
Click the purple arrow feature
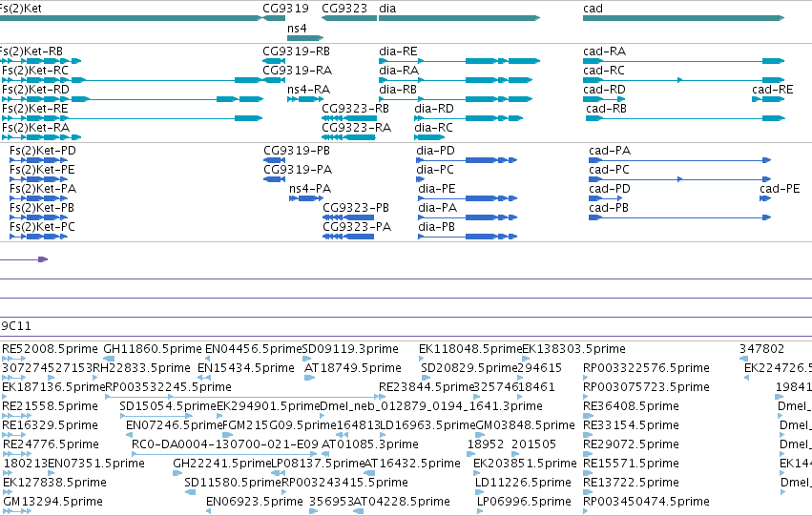click(x=24, y=259)
